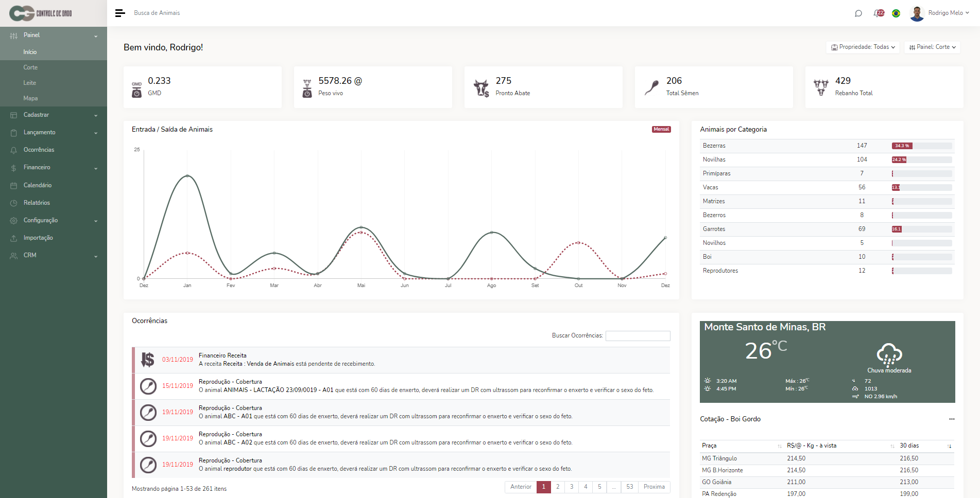Screen dimensions: 980x498
Task: Click the Relatórios chart icon
Action: pyautogui.click(x=13, y=203)
